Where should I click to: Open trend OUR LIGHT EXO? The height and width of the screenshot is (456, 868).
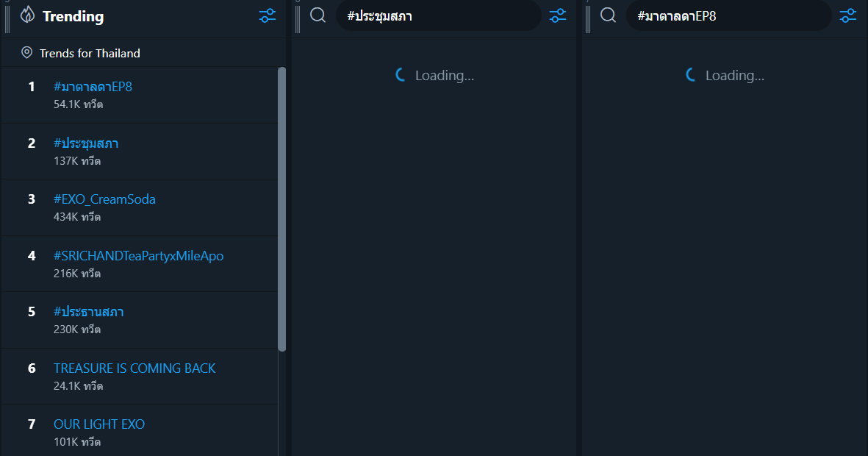coord(99,424)
